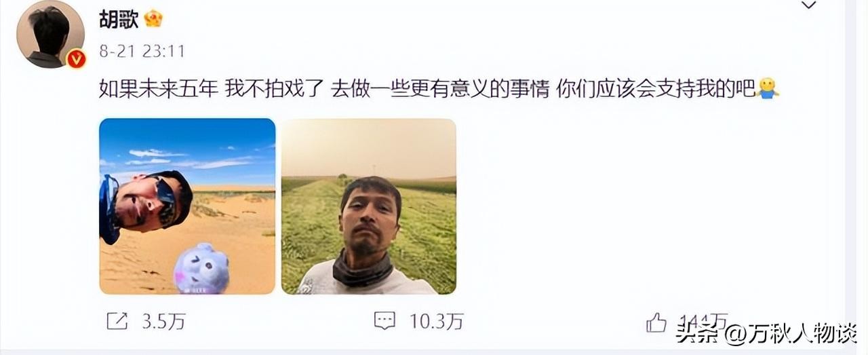This screenshot has height=355, width=868.
Task: Click the hugging emoji ending the post
Action: (x=768, y=89)
